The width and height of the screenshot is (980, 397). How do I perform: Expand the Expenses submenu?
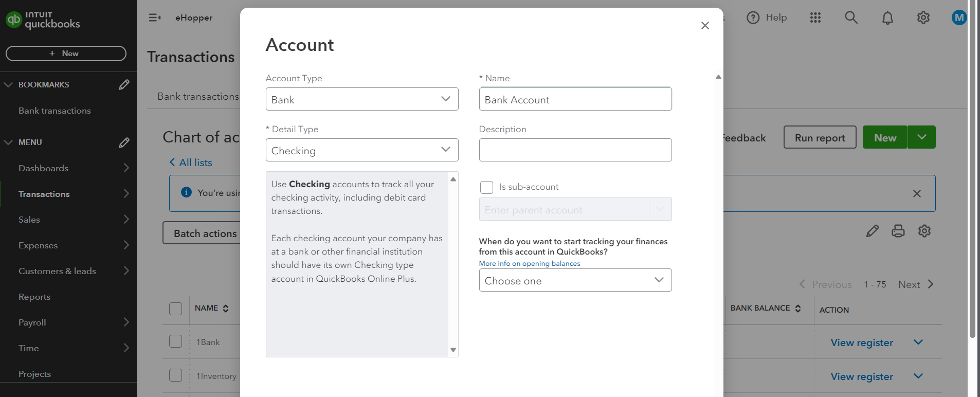pyautogui.click(x=126, y=245)
